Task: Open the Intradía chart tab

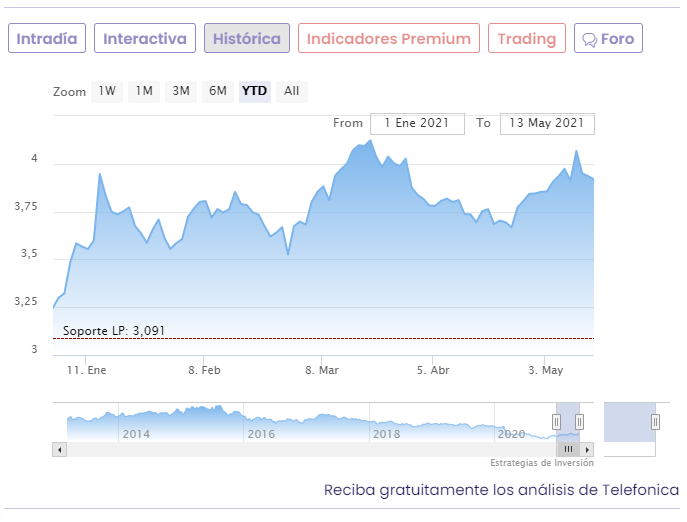Action: 47,39
